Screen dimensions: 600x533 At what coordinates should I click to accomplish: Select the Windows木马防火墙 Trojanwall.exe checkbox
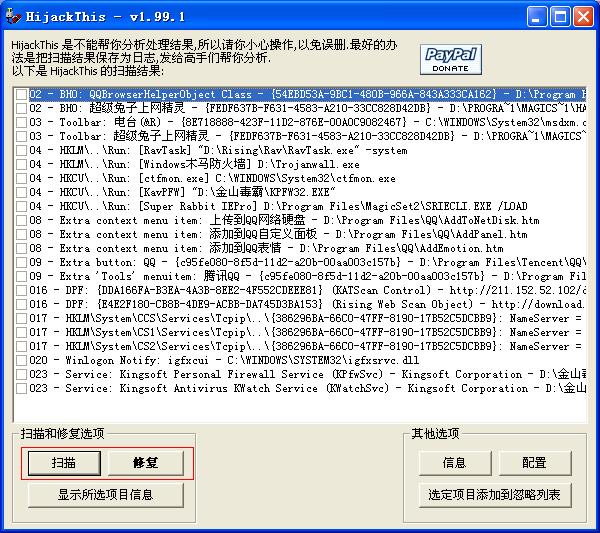click(21, 165)
